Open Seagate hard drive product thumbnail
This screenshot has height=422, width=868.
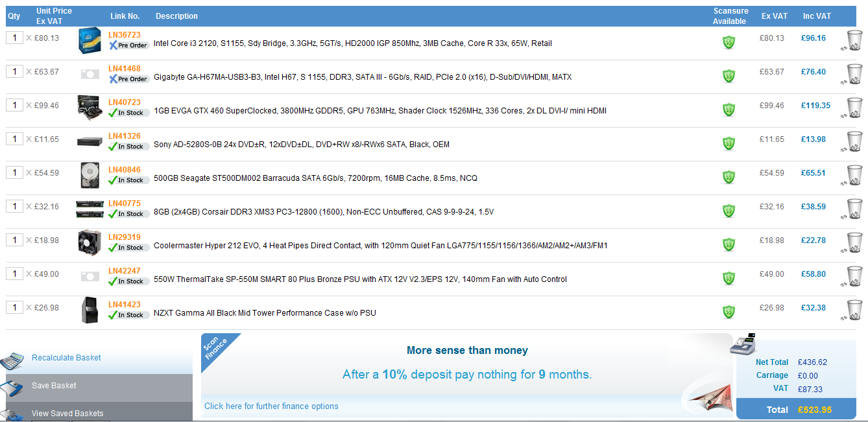(x=89, y=175)
